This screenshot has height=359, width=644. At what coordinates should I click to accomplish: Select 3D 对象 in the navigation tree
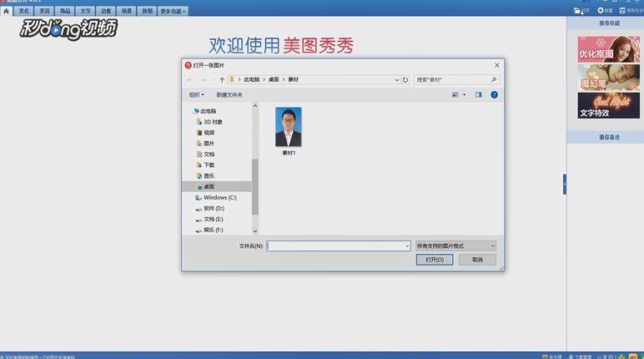click(x=209, y=122)
